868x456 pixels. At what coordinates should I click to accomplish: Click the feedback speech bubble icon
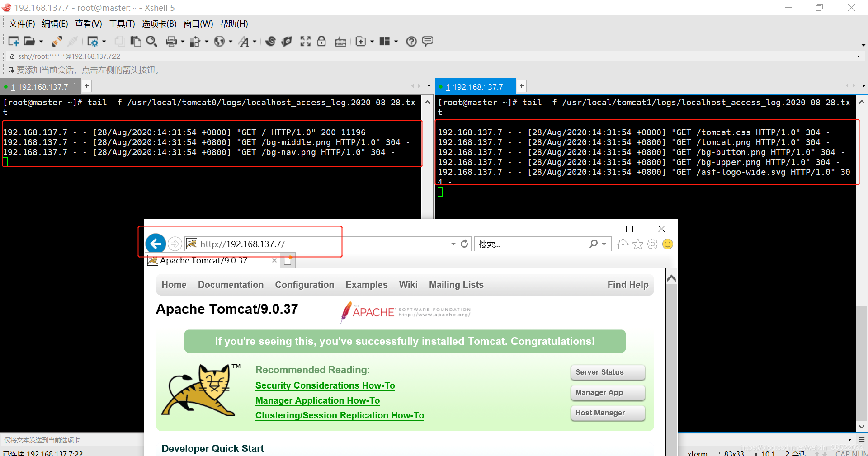click(x=427, y=41)
